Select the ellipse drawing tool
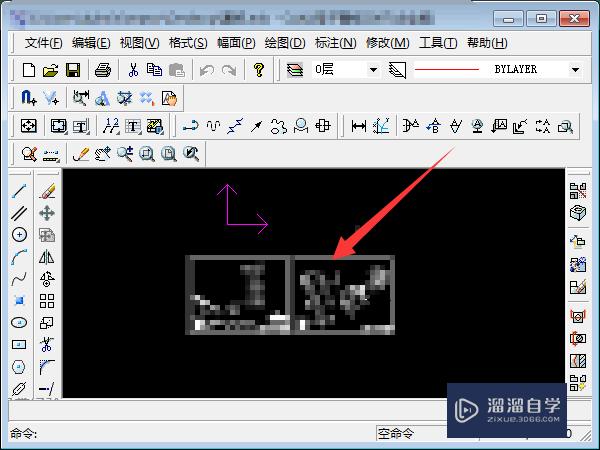 pos(19,323)
